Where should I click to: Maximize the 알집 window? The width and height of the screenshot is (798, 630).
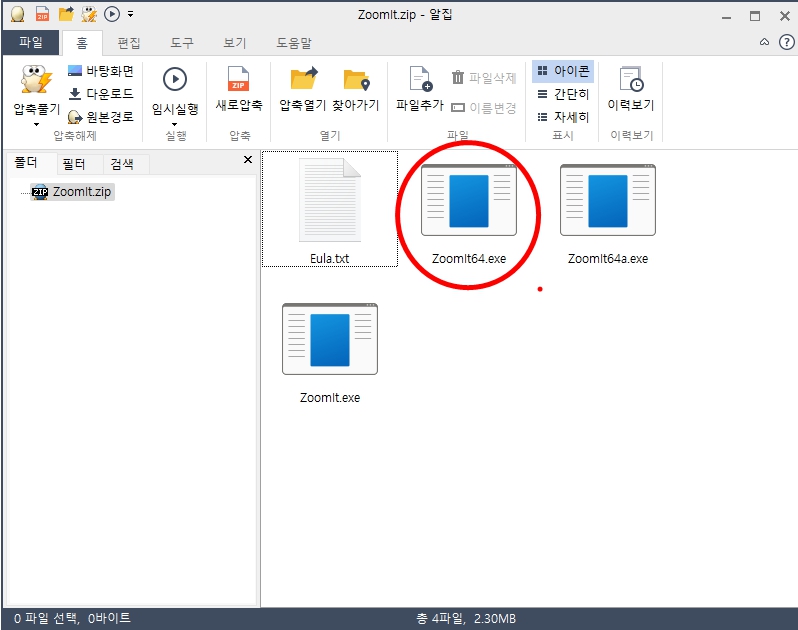(x=755, y=16)
